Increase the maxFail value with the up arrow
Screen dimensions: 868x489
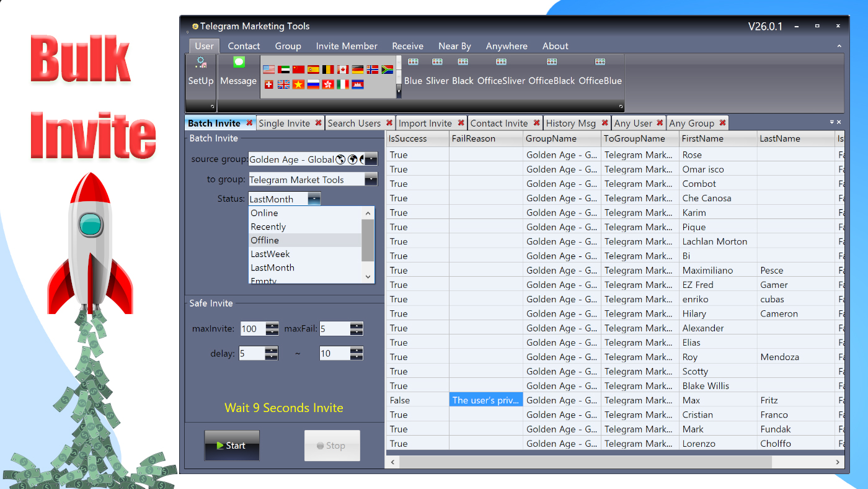click(356, 325)
